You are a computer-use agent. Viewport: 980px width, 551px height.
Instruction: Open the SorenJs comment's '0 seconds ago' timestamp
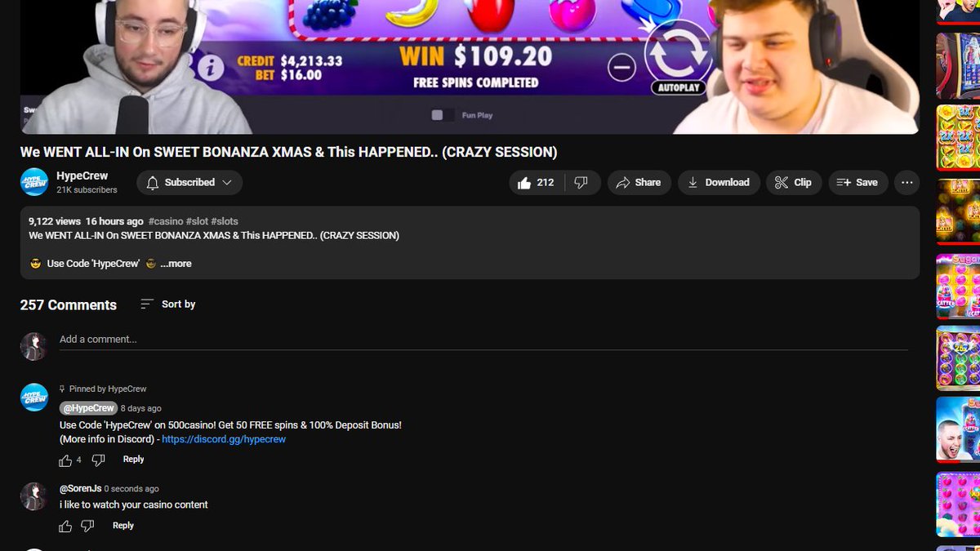131,489
